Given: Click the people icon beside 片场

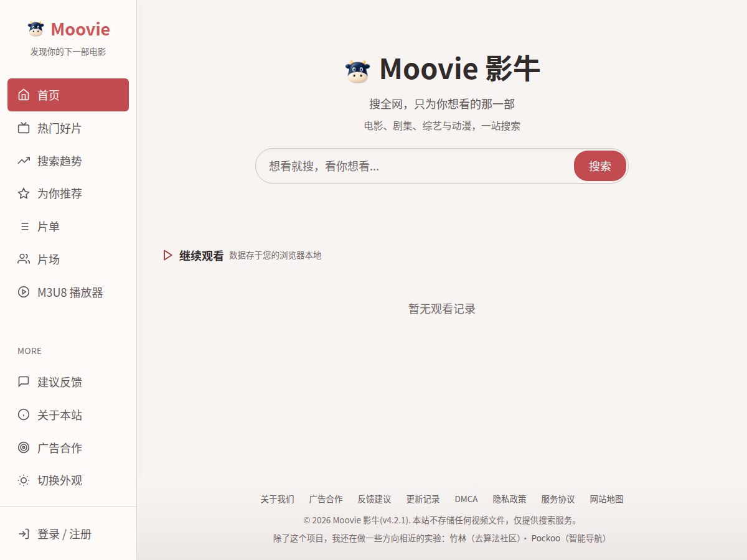Looking at the screenshot, I should 24,259.
